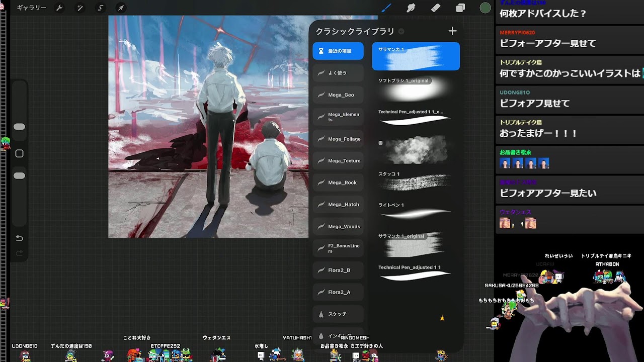Click the クラシックライブラリ panel title
This screenshot has height=362, width=644.
tap(355, 31)
